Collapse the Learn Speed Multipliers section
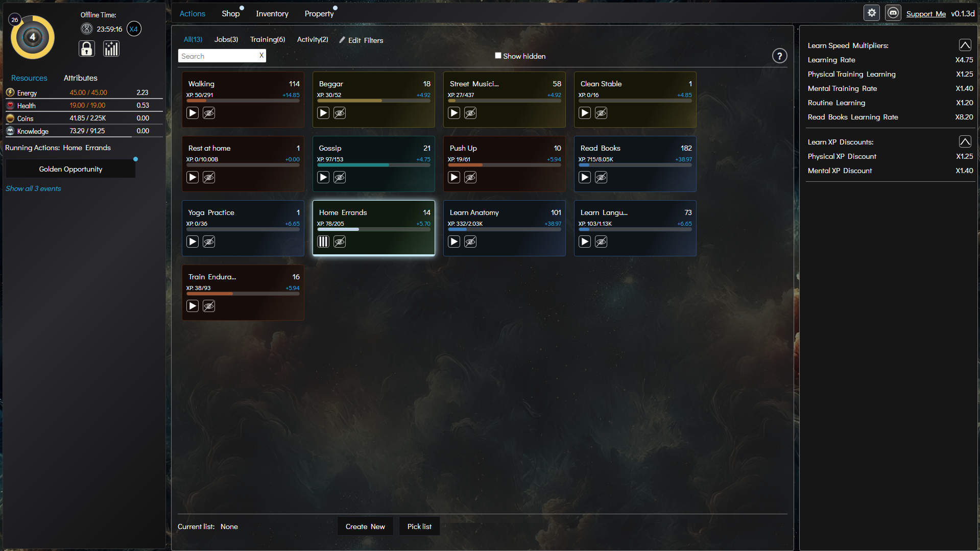This screenshot has height=551, width=980. point(965,45)
